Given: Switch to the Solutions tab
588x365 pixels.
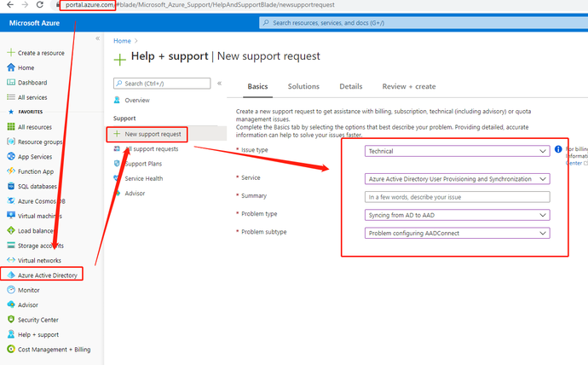Looking at the screenshot, I should coord(303,86).
